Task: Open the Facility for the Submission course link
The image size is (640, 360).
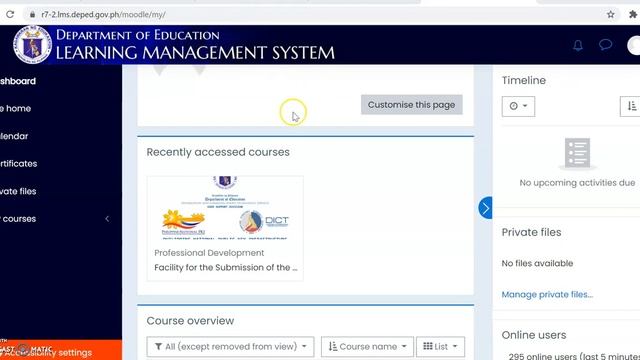Action: (x=226, y=268)
